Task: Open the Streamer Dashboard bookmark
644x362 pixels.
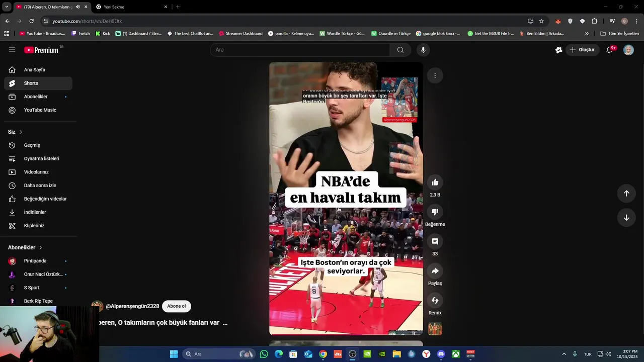Action: point(240,34)
